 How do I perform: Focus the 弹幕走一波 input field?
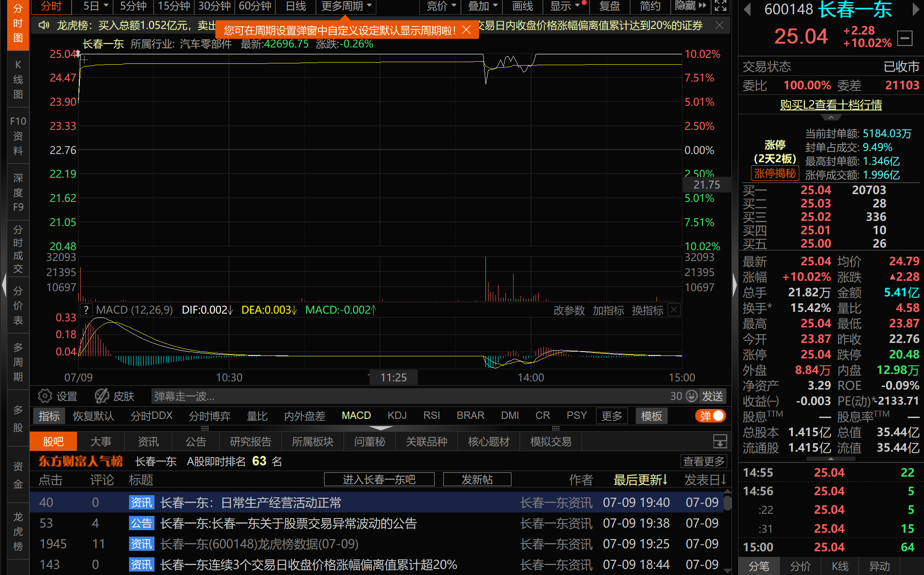click(410, 396)
